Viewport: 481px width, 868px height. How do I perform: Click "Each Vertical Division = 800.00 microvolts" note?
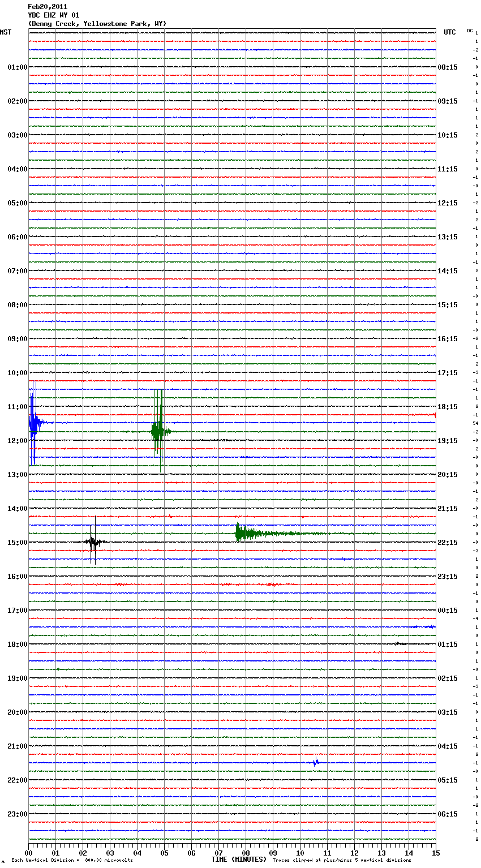point(72,861)
